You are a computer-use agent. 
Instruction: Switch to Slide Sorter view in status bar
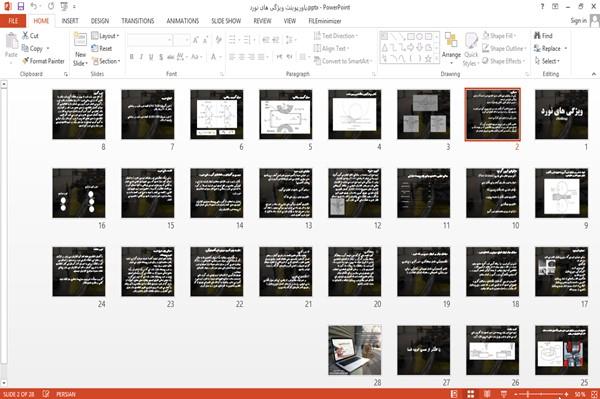470,394
